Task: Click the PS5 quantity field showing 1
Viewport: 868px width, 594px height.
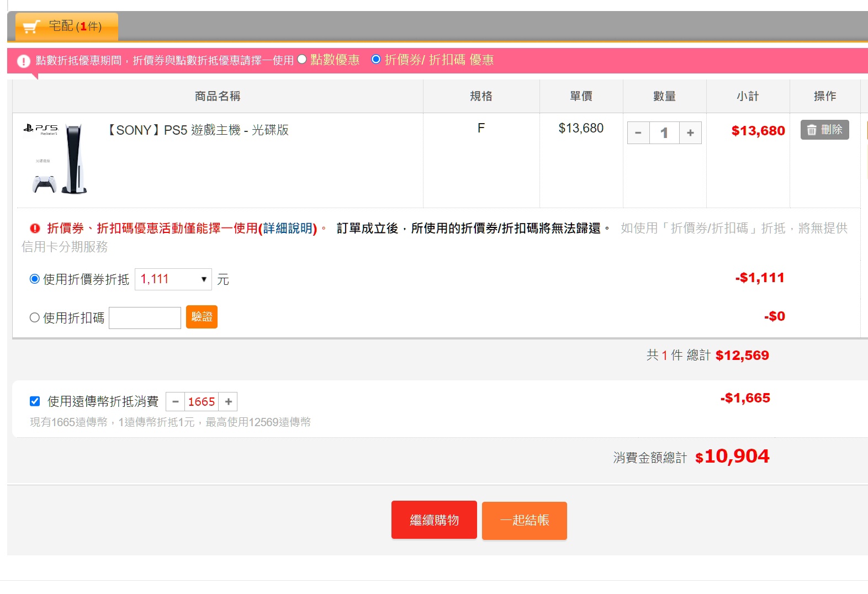Action: coord(664,133)
